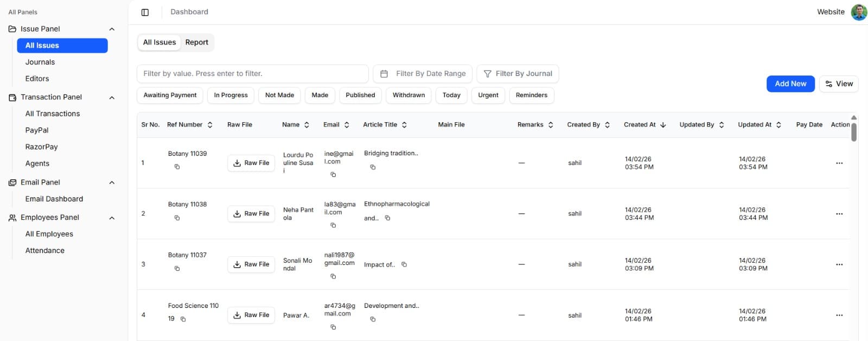Copy the 'Impact of..' article title
Viewport: 868px width, 341px height.
pos(404,264)
